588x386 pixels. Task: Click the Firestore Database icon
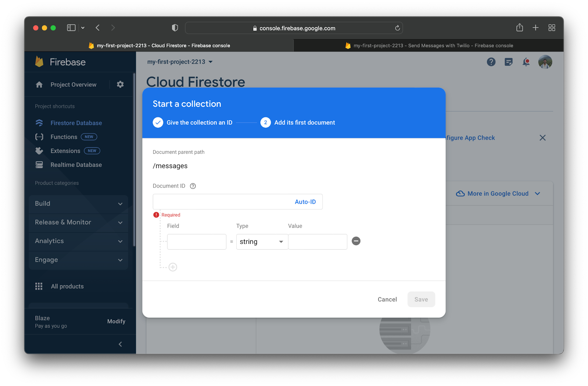(x=39, y=123)
